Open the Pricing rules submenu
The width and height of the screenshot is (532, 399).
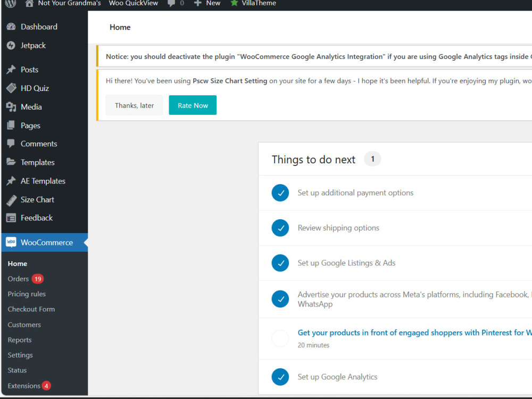[27, 294]
